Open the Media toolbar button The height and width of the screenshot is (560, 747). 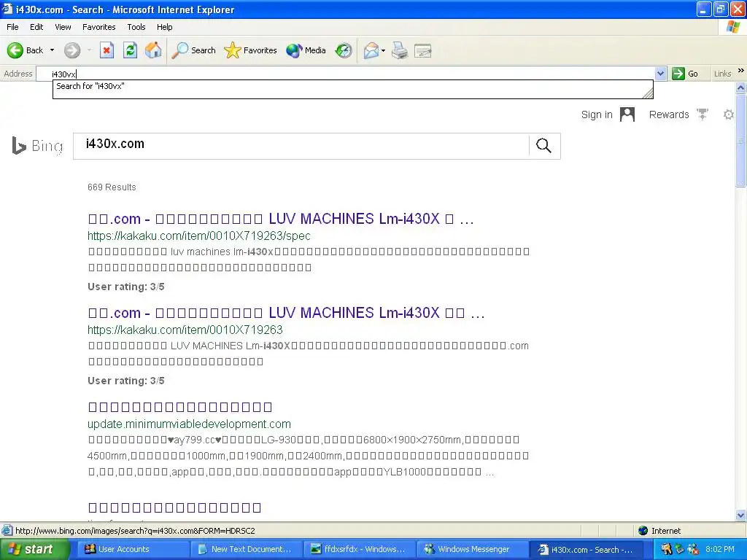306,50
